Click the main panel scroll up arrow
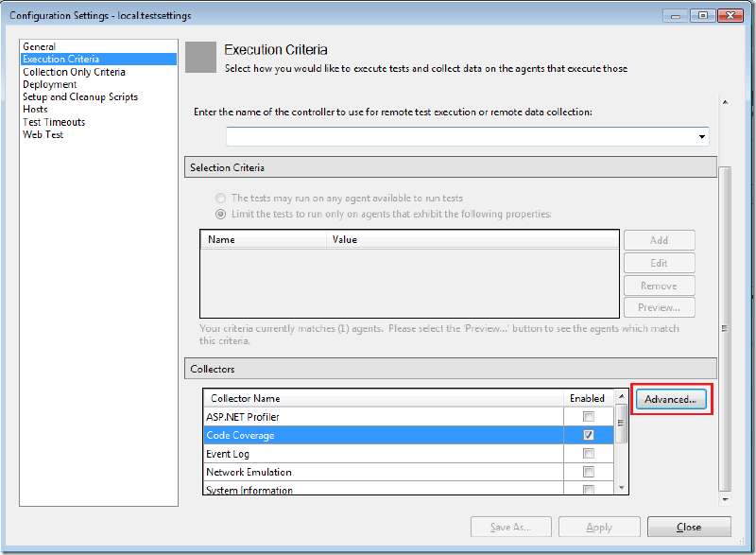Viewport: 756px width, 555px height. point(725,102)
